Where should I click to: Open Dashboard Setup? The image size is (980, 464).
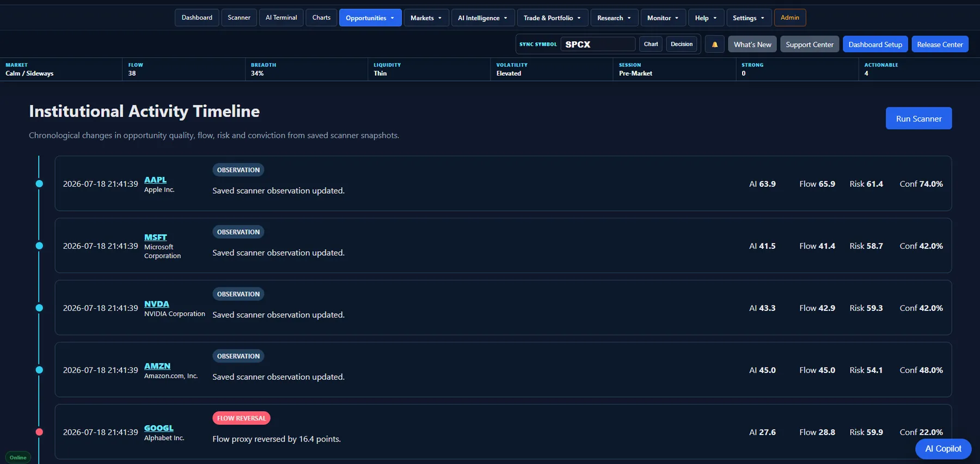pyautogui.click(x=875, y=44)
